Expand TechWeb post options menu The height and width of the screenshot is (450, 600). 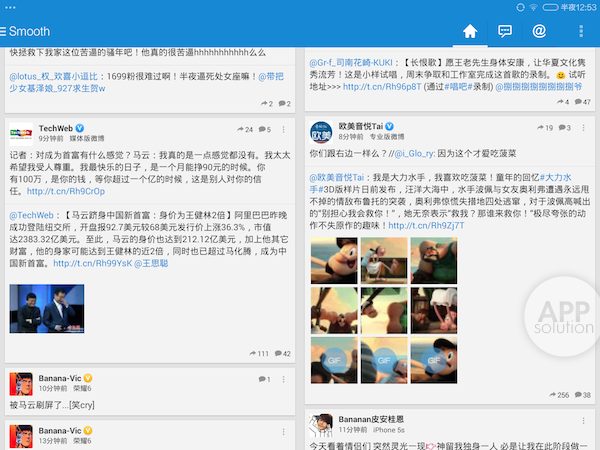click(286, 130)
